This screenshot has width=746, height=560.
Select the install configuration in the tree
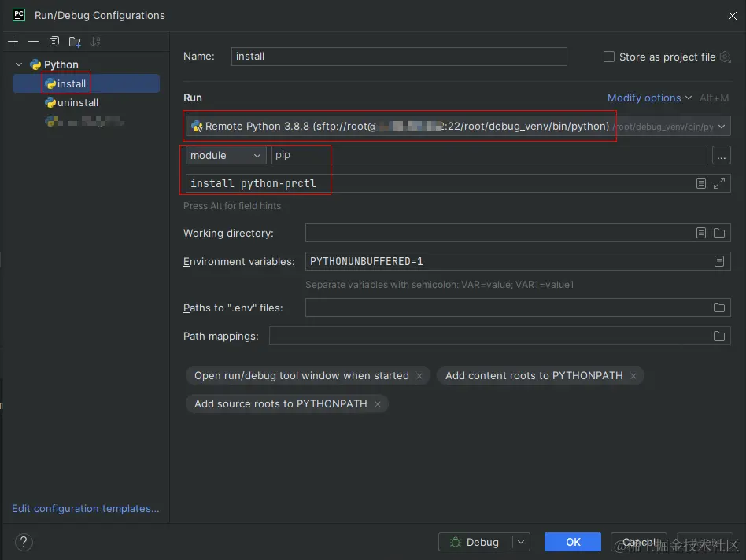[x=86, y=83]
